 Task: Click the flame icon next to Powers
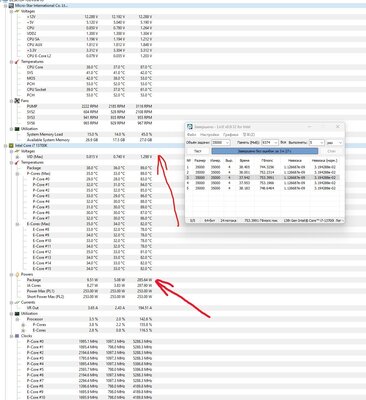click(17, 274)
